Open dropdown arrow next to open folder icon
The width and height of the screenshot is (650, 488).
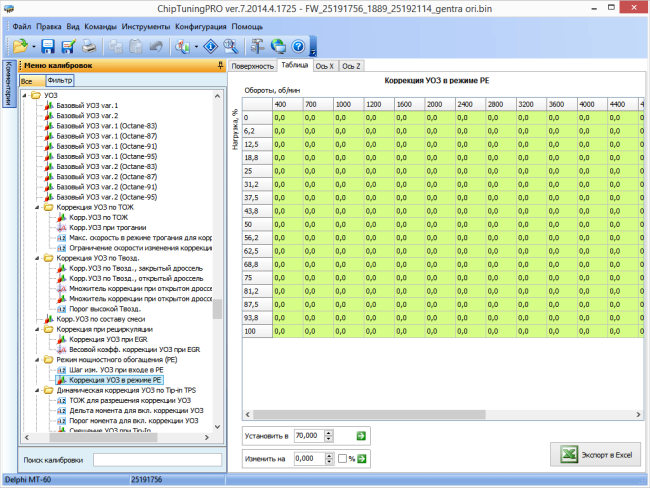[34, 47]
